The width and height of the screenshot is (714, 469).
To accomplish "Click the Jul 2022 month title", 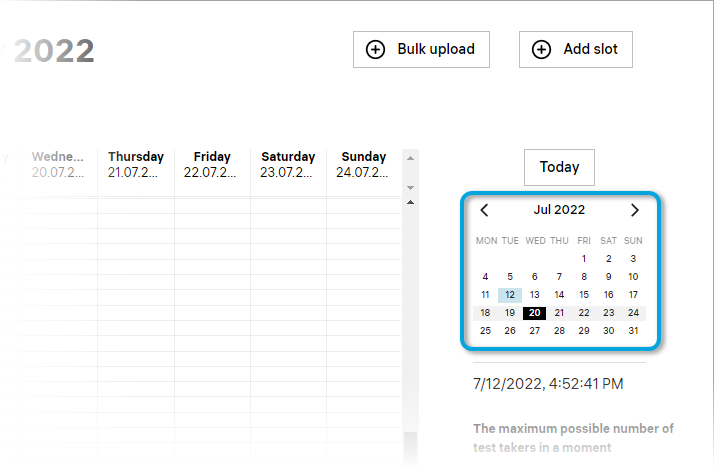I will click(x=559, y=210).
